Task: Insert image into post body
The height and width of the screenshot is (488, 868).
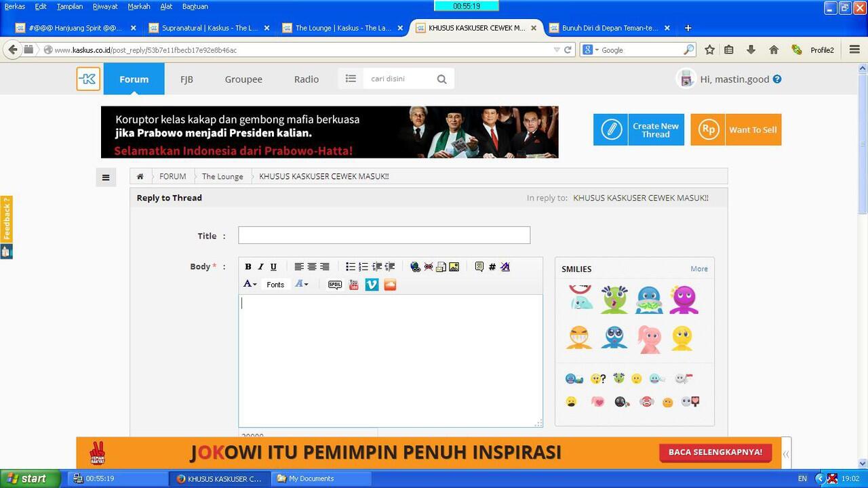Action: pos(454,267)
